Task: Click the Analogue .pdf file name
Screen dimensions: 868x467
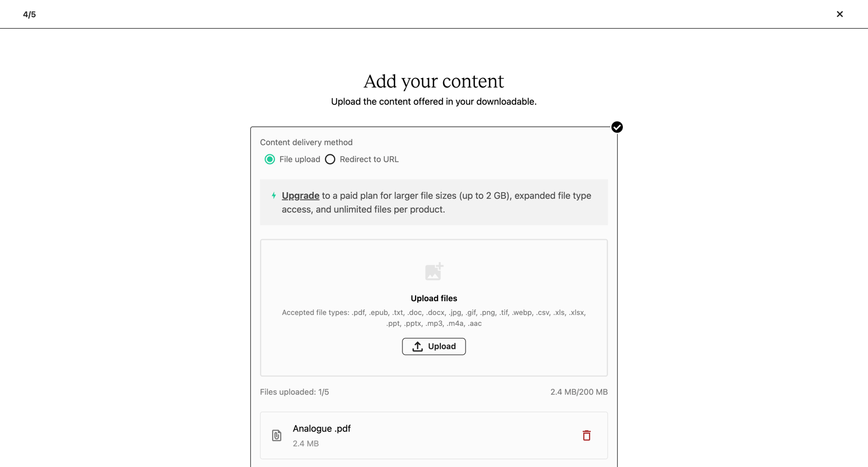Action: 321,429
